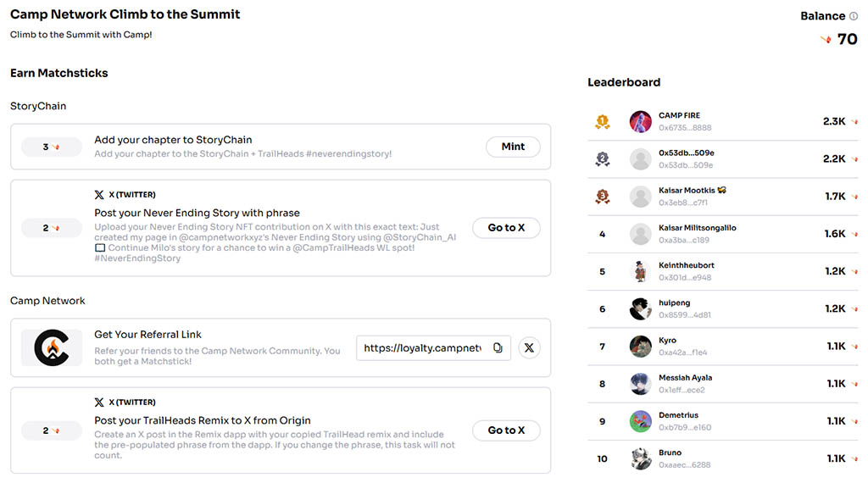868x483 pixels.
Task: Click the Add your chapter to StoryChain title
Action: [173, 140]
